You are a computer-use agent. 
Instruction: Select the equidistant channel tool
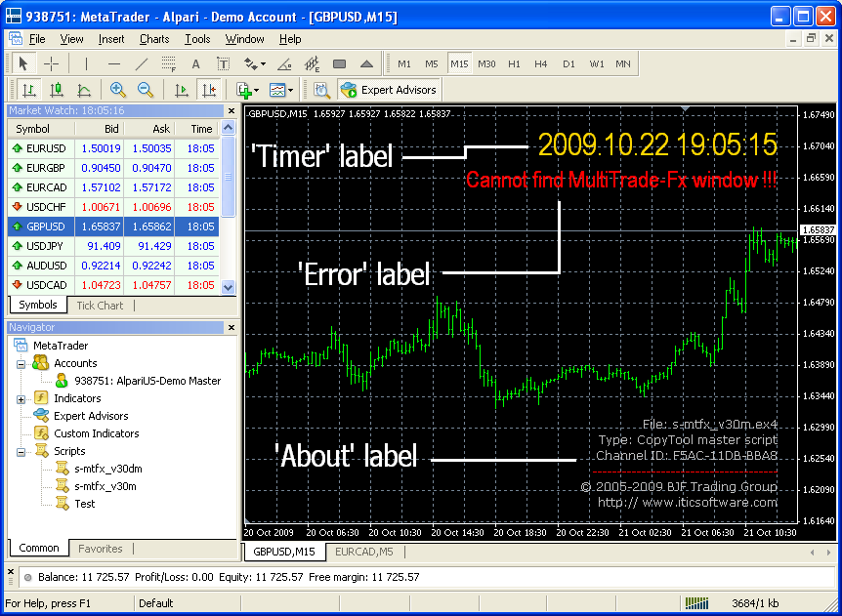pos(312,63)
